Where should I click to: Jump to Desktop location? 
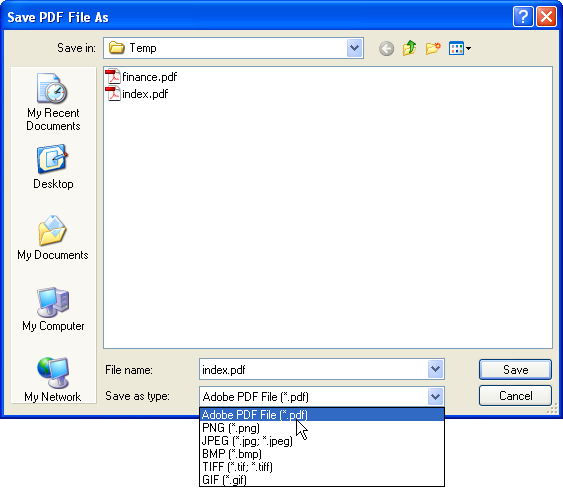(x=53, y=167)
